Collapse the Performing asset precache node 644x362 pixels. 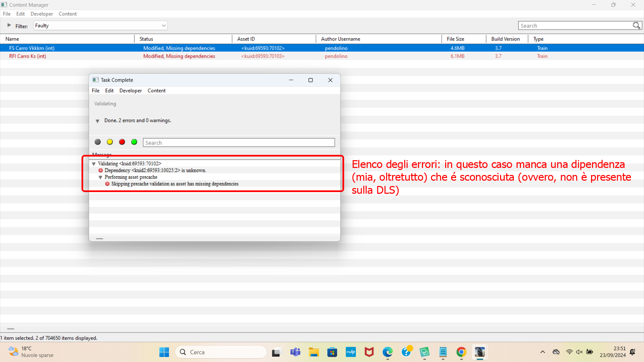100,177
